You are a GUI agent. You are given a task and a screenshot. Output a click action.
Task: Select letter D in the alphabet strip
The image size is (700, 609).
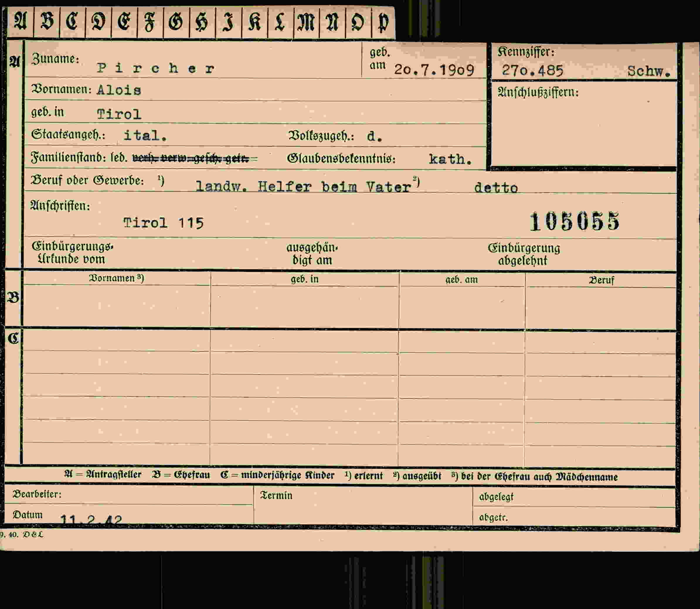click(98, 22)
